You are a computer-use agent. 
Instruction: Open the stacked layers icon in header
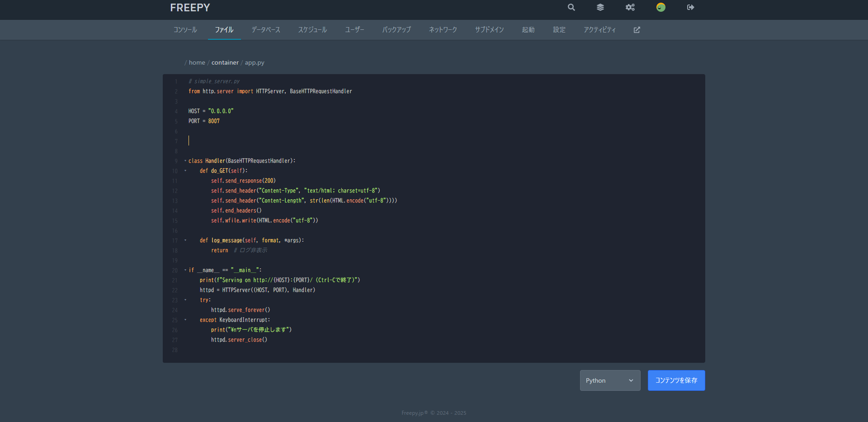pos(600,7)
